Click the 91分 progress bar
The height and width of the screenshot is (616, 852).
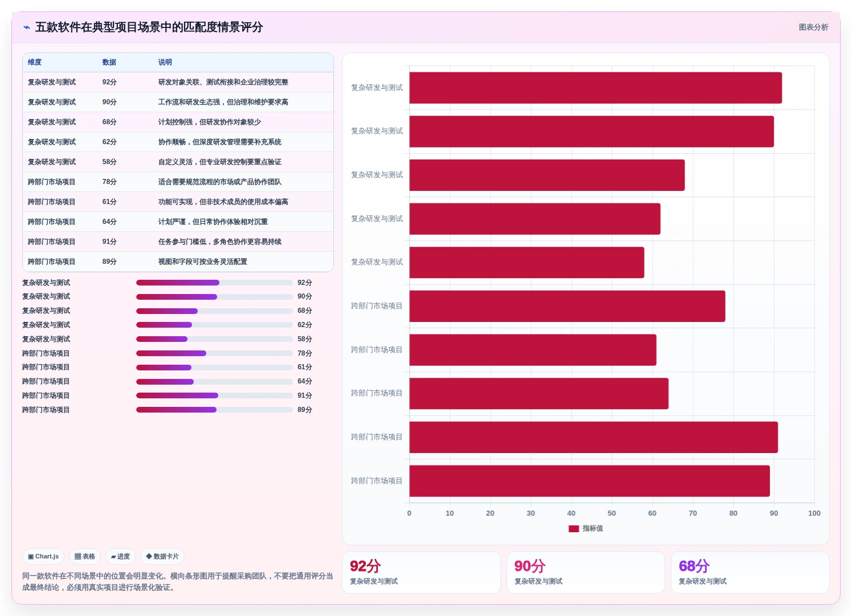click(214, 395)
